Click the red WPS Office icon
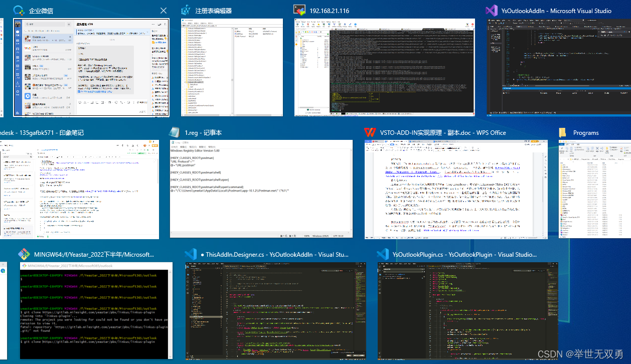The height and width of the screenshot is (364, 631). (x=370, y=132)
